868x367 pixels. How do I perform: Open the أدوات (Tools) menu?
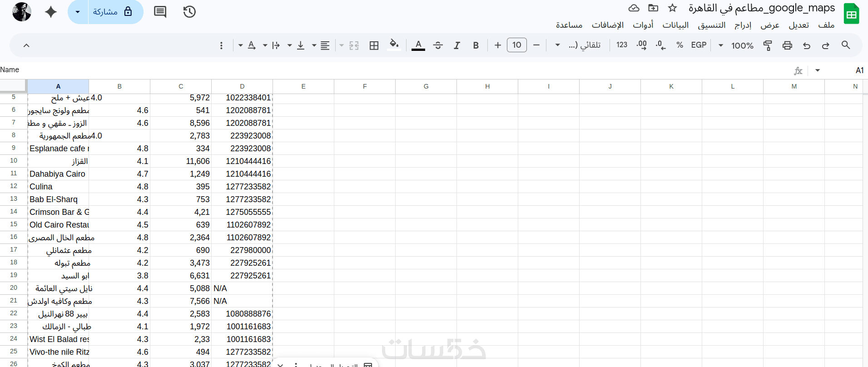[x=643, y=25]
